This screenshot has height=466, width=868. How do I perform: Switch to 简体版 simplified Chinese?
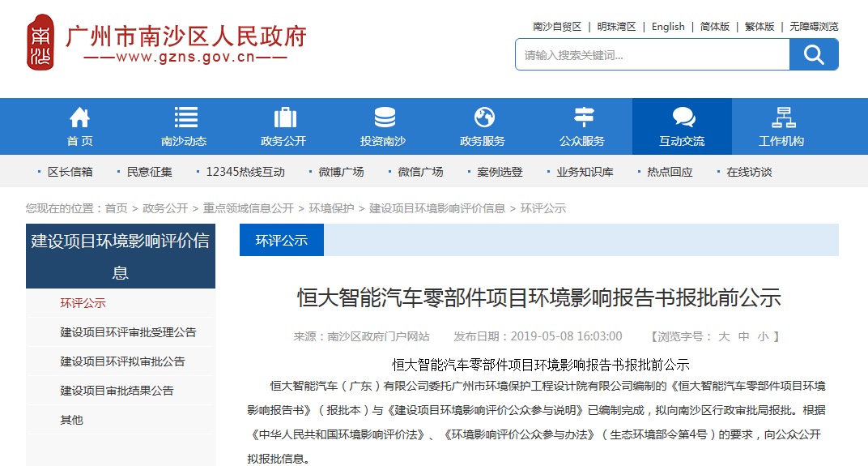tap(715, 27)
